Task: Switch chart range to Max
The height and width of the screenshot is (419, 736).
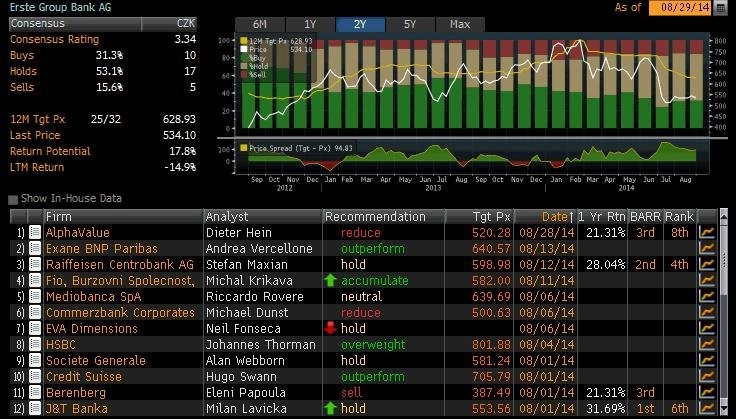Action: [460, 24]
